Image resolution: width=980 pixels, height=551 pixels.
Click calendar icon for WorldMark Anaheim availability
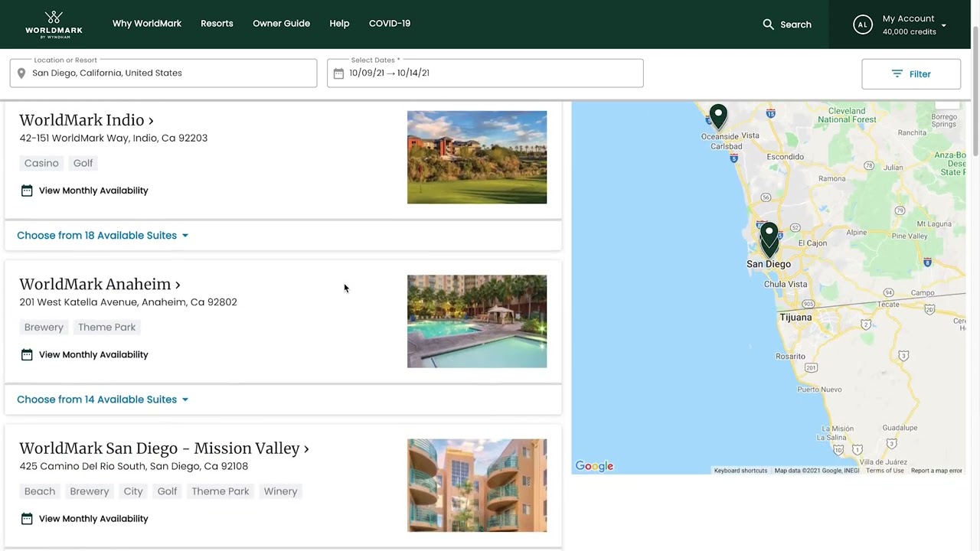(27, 354)
